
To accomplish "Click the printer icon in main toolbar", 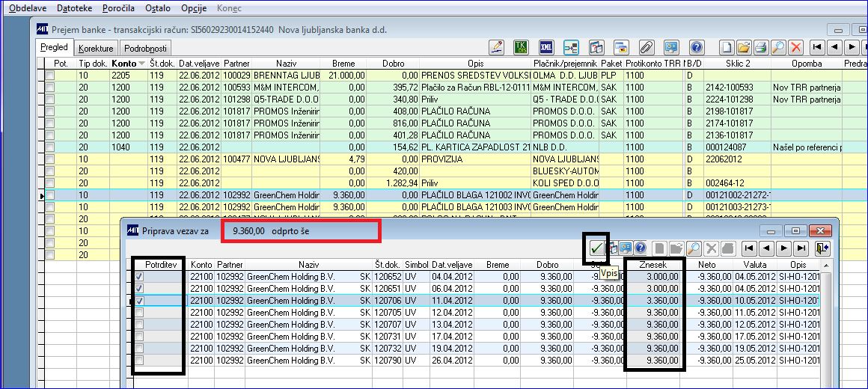I will 761,47.
